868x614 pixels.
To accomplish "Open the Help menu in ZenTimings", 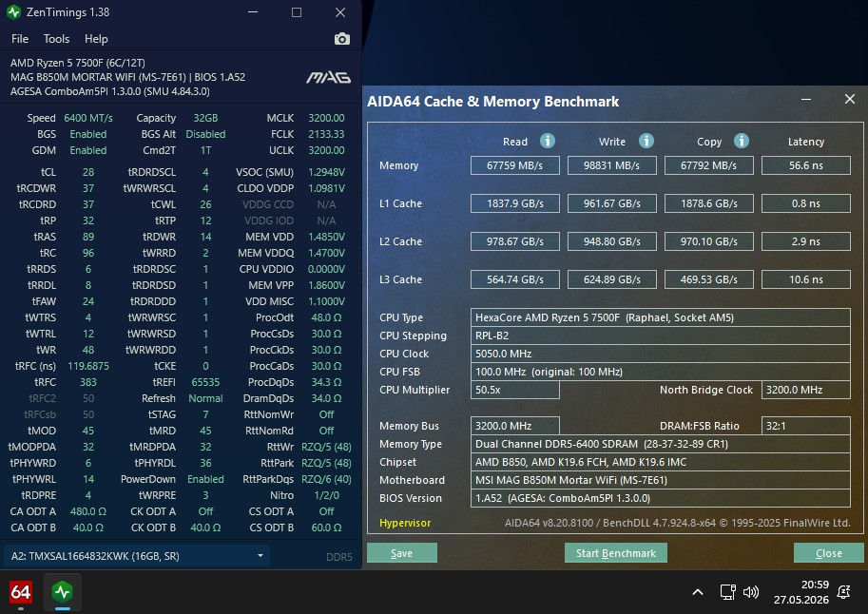I will (96, 39).
